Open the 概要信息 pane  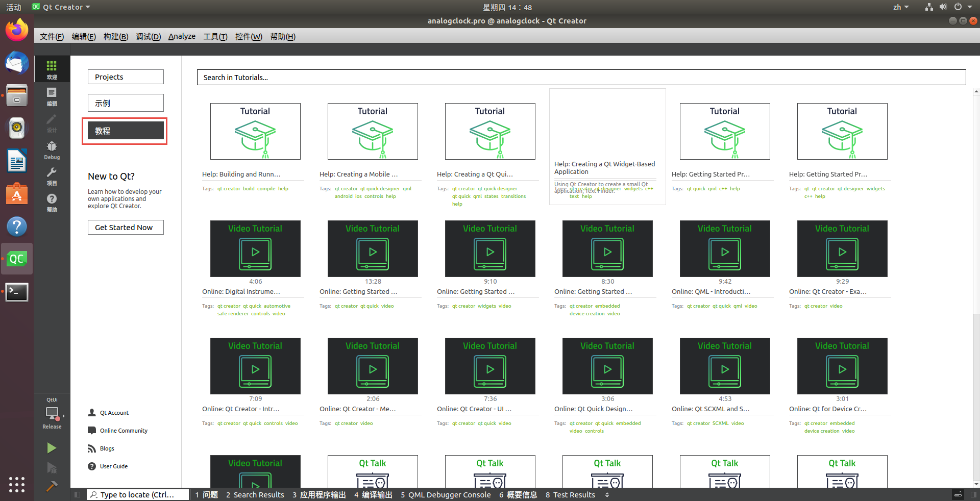(518, 495)
